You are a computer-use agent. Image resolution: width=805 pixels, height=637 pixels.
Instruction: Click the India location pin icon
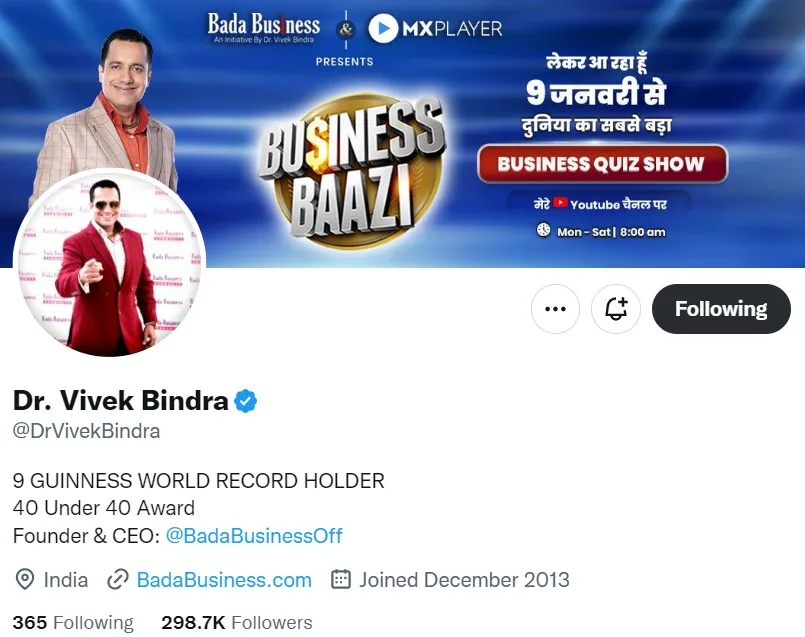(25, 580)
